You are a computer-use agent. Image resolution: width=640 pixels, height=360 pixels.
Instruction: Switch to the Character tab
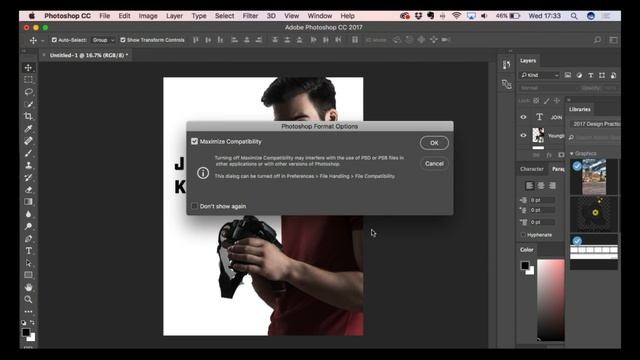(531, 169)
